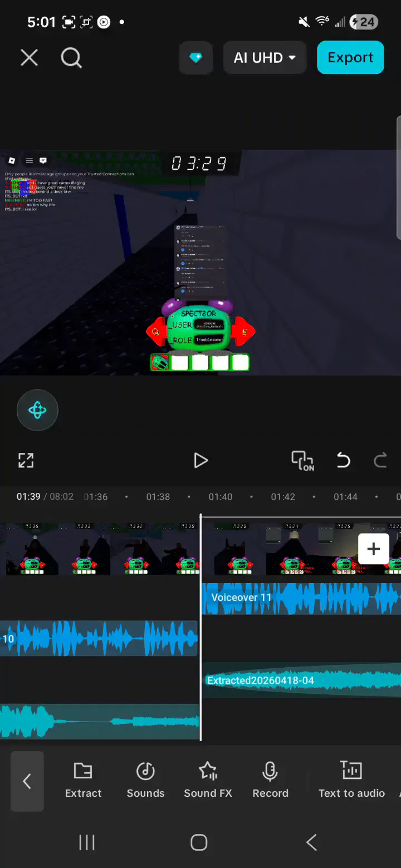Open the search magnifier icon
Screen dimensions: 401x868
tap(71, 58)
